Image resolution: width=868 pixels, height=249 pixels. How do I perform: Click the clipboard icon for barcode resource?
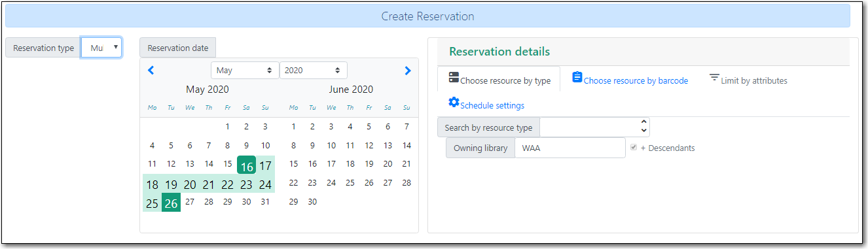pyautogui.click(x=577, y=77)
